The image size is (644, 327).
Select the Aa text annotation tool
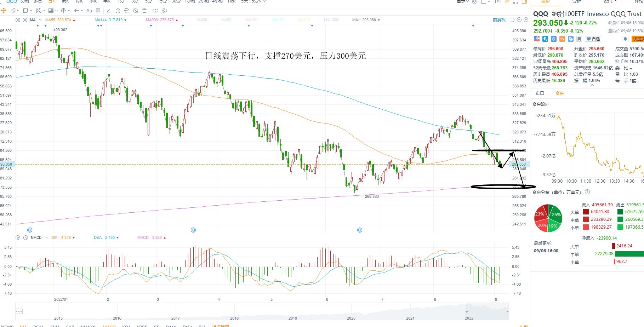point(89,11)
